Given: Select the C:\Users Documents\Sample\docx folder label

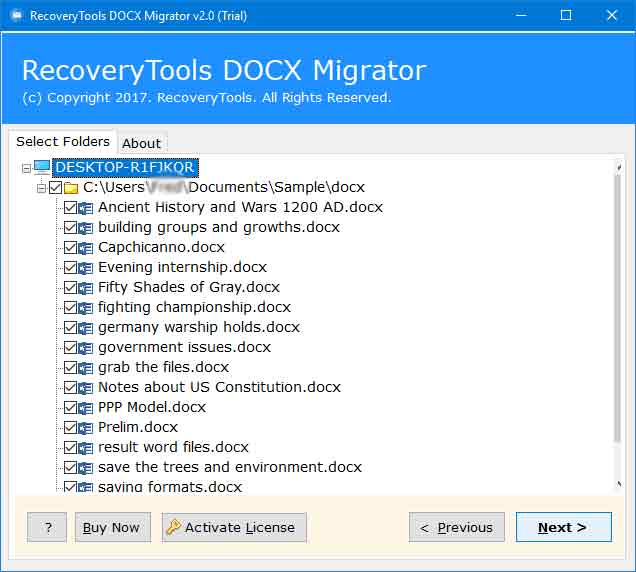Looking at the screenshot, I should (224, 187).
